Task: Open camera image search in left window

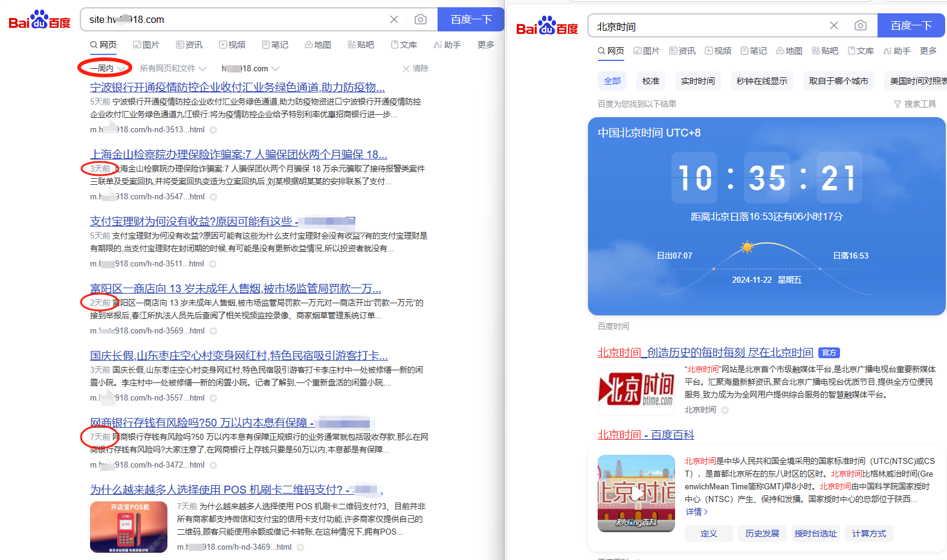Action: click(421, 19)
